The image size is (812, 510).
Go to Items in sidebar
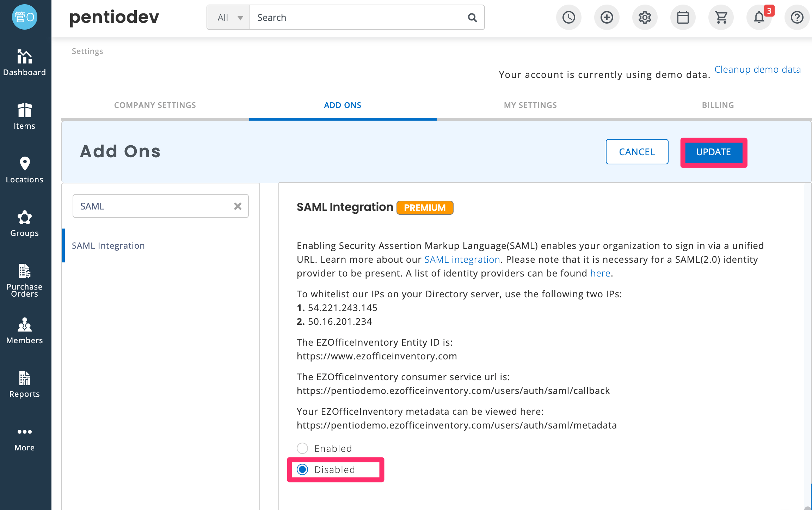(25, 116)
